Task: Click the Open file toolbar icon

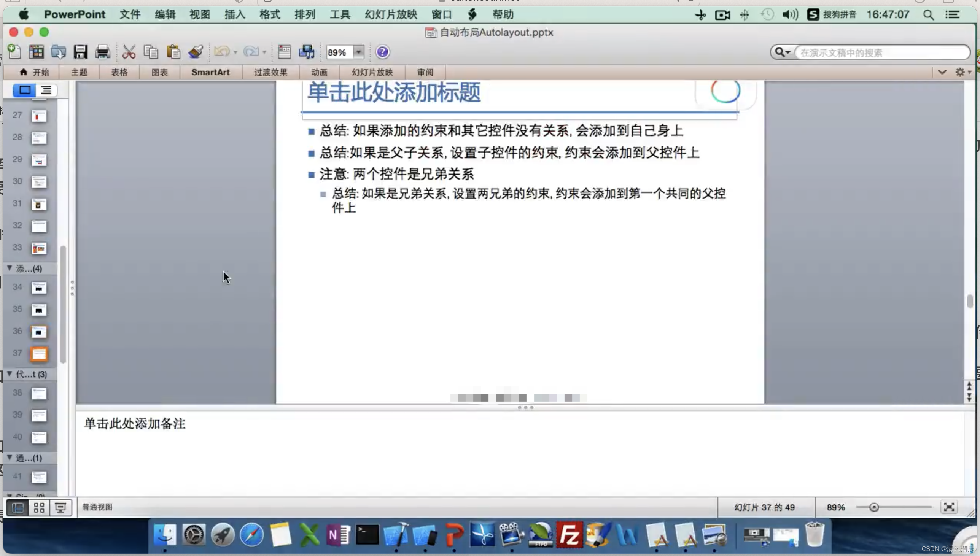Action: tap(59, 52)
